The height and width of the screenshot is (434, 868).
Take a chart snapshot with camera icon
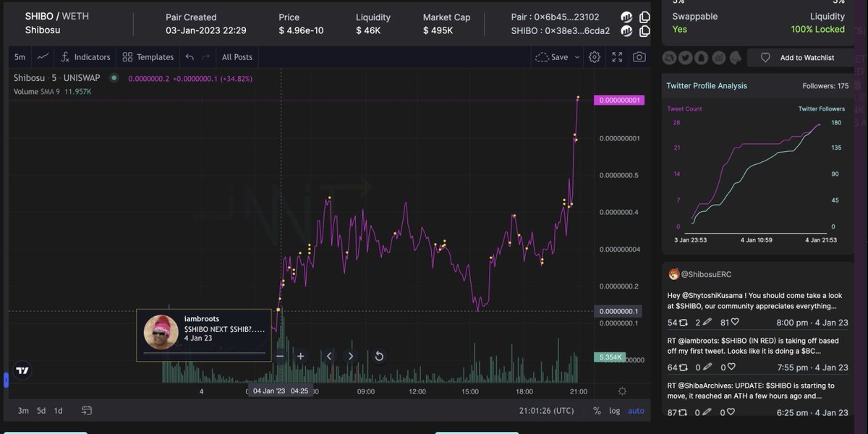click(639, 57)
